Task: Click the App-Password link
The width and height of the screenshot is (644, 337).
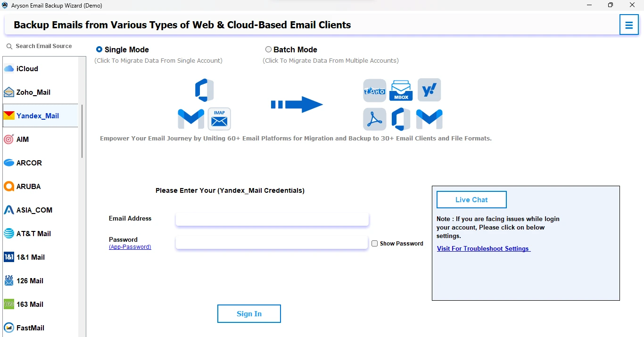Action: point(130,247)
